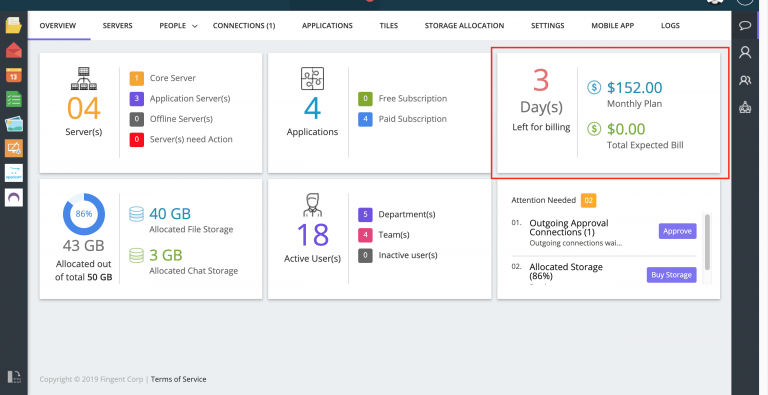Switch to the Servers tab
Viewport: 768px width, 395px height.
coord(118,25)
